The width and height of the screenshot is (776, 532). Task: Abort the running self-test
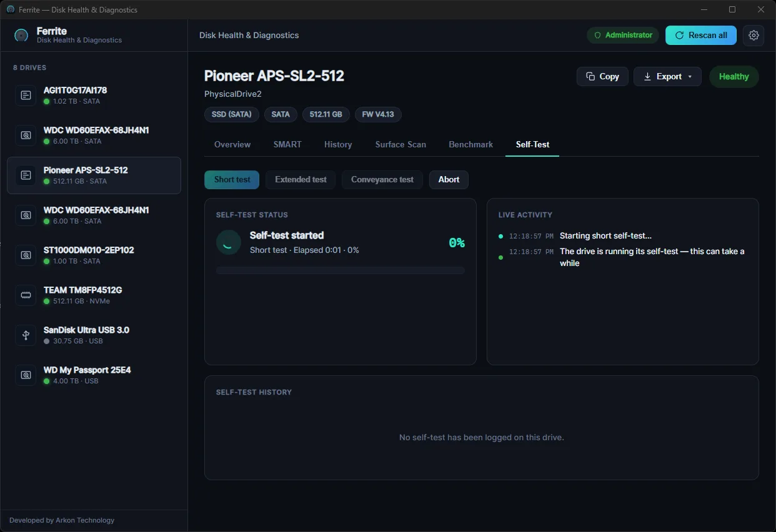point(449,180)
